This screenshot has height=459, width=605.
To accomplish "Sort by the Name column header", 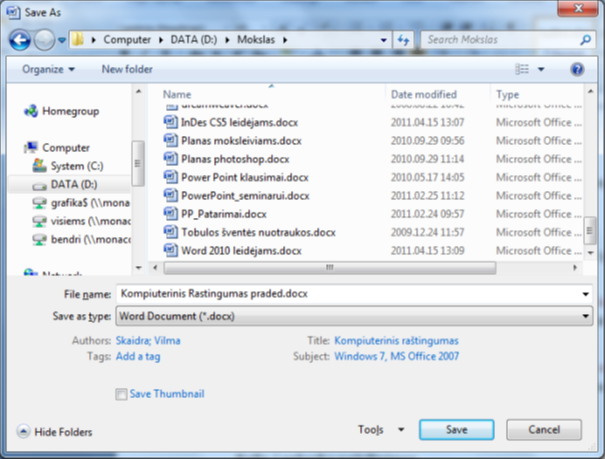I will pyautogui.click(x=177, y=94).
